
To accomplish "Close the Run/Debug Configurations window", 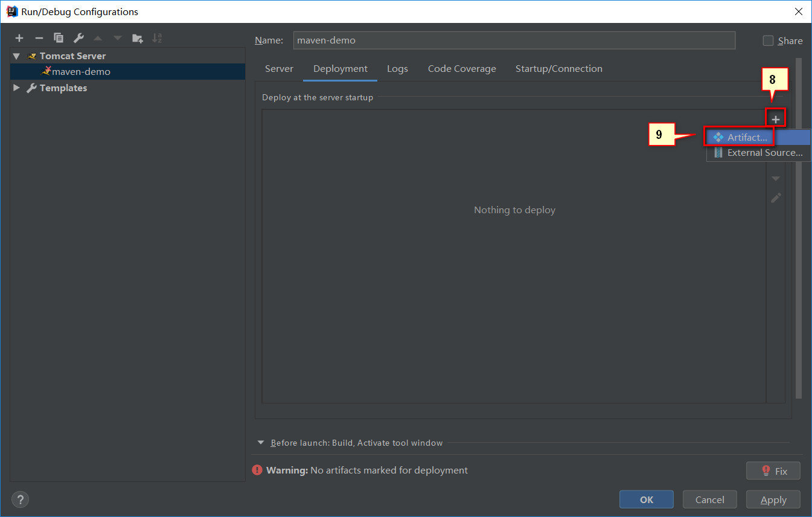I will (798, 11).
